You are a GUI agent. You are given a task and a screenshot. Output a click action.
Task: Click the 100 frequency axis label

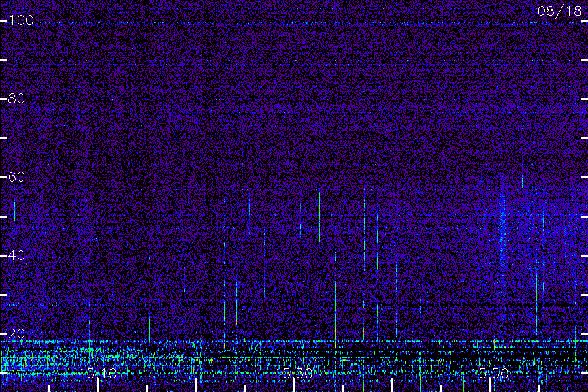21,20
